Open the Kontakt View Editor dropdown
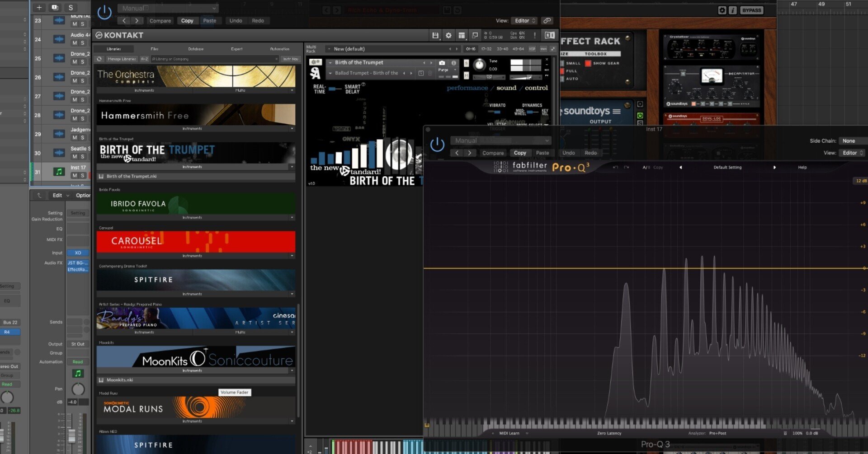This screenshot has width=868, height=454. pos(524,21)
